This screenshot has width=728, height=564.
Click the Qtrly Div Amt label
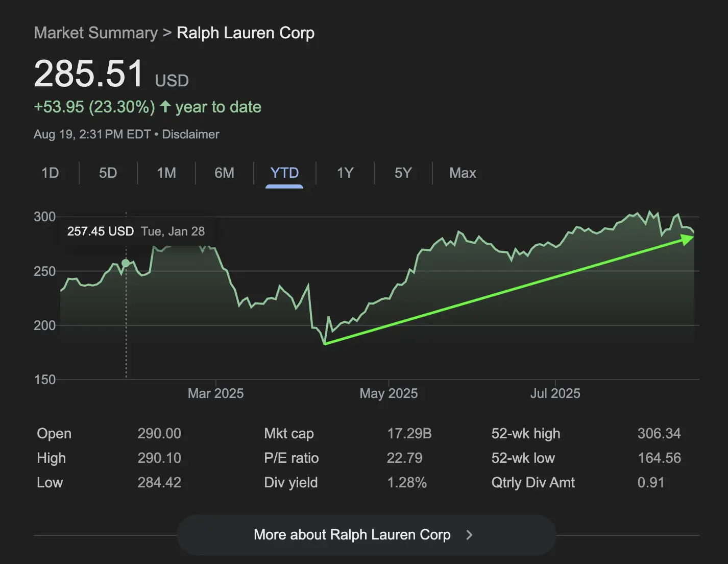(533, 483)
